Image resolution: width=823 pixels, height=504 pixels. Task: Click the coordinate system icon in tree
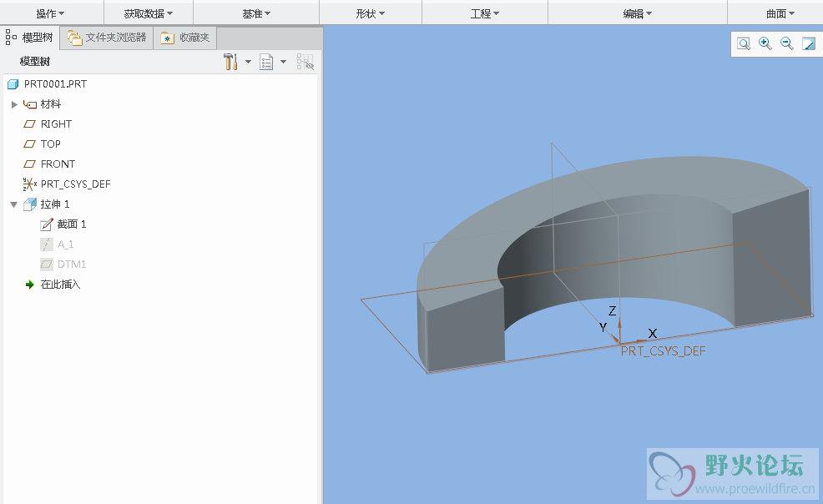(29, 184)
